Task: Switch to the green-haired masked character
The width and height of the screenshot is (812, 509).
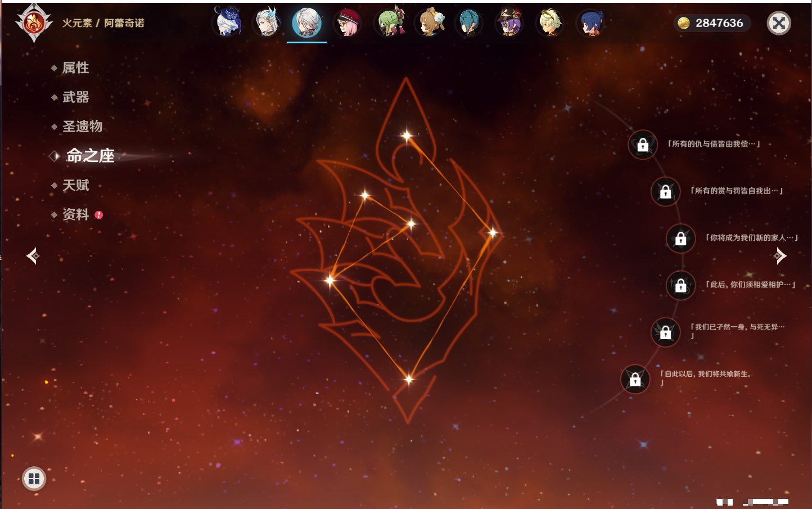Action: point(389,22)
